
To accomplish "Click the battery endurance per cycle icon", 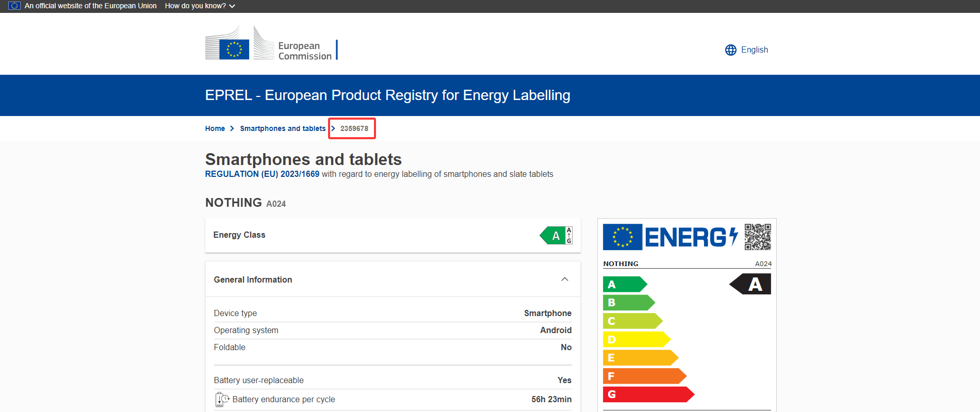I will click(x=222, y=400).
